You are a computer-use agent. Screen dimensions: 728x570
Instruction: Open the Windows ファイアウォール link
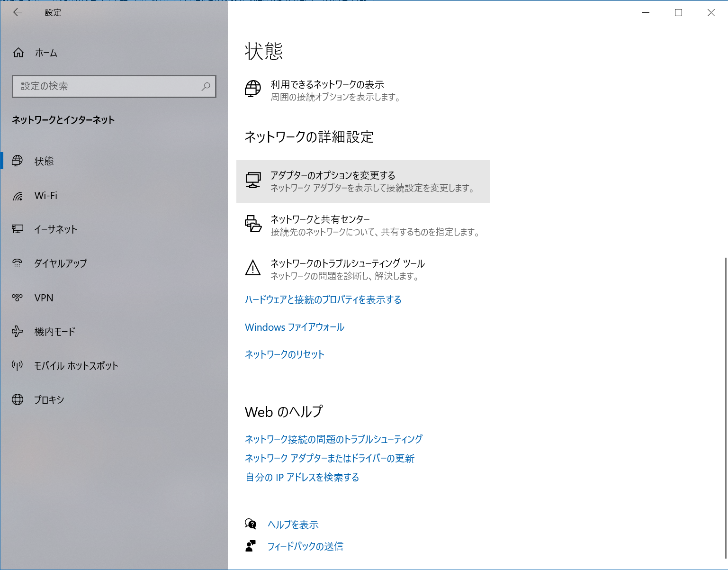pyautogui.click(x=295, y=327)
